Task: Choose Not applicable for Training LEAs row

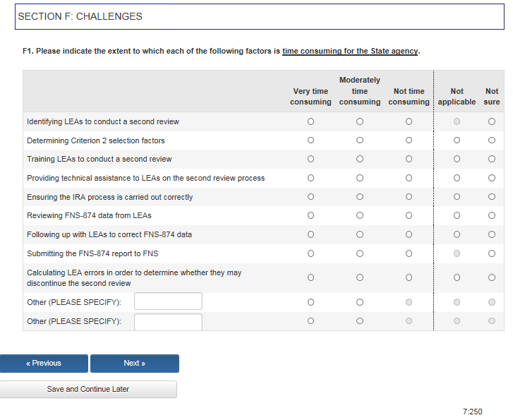Action: click(457, 159)
